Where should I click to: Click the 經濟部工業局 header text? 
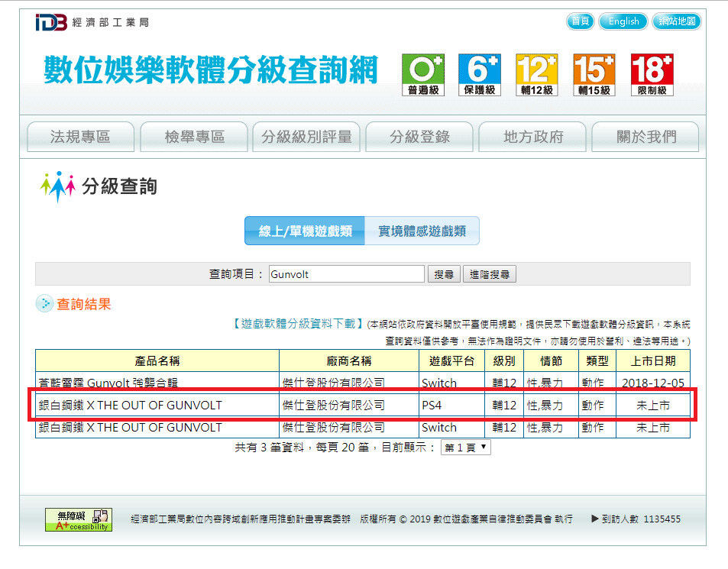click(111, 22)
